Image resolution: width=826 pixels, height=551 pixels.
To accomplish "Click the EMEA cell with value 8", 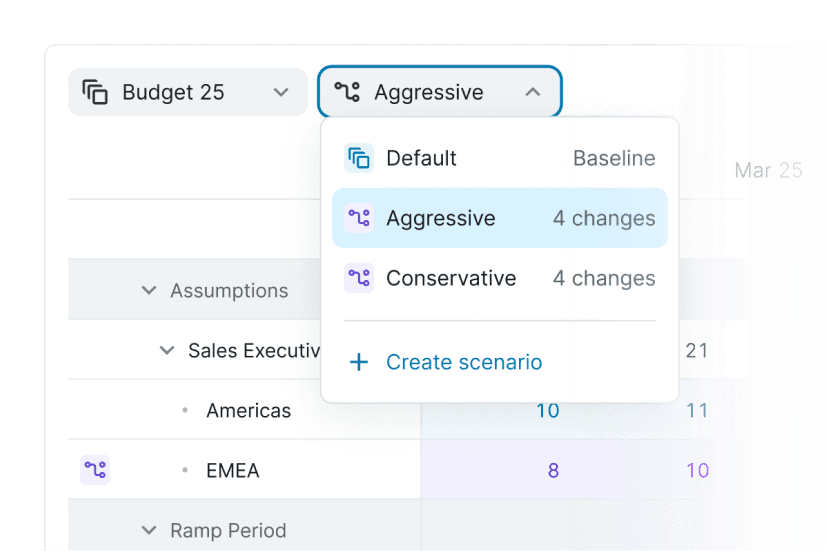I will [x=553, y=471].
